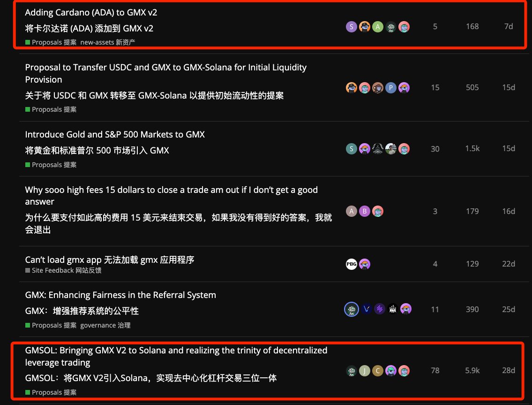532x405 pixels.
Task: Open Adding Cardano (ADA) to GMX v2 topic
Action: 91,13
